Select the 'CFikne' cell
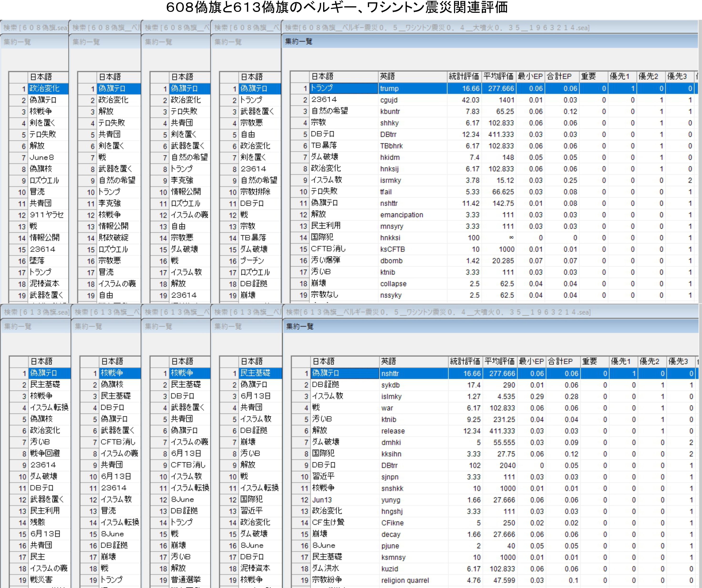The image size is (702, 588). (x=414, y=523)
